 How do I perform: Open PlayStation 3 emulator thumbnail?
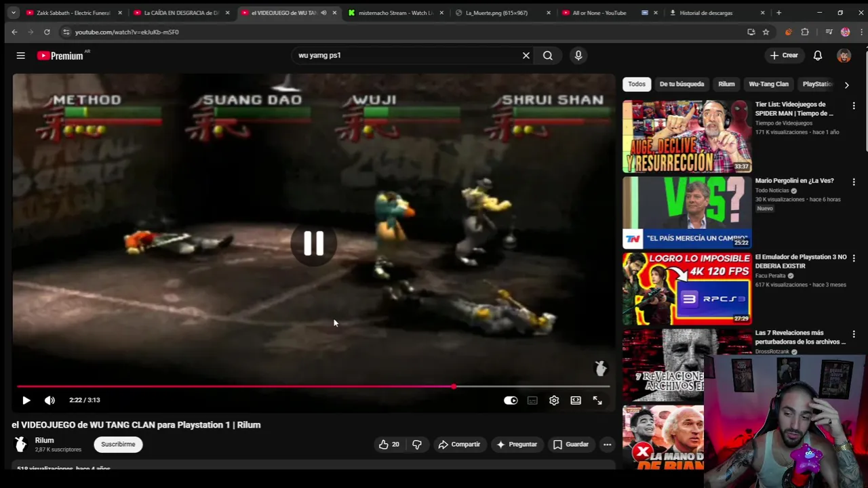[687, 289]
